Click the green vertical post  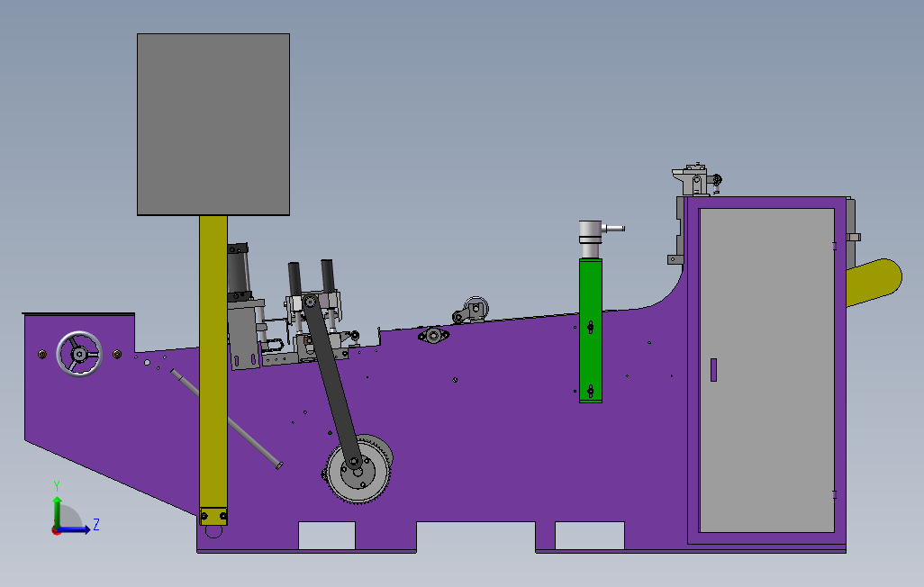pos(591,330)
